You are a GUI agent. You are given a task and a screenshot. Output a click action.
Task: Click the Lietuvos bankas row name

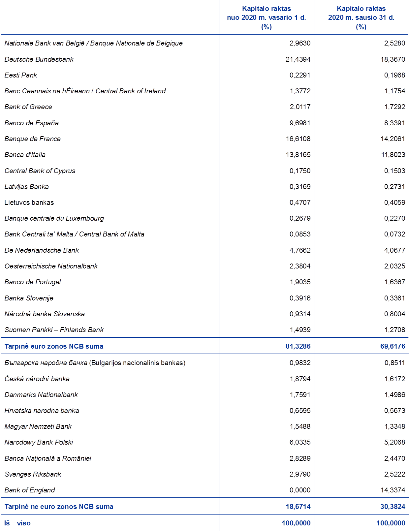pos(29,203)
